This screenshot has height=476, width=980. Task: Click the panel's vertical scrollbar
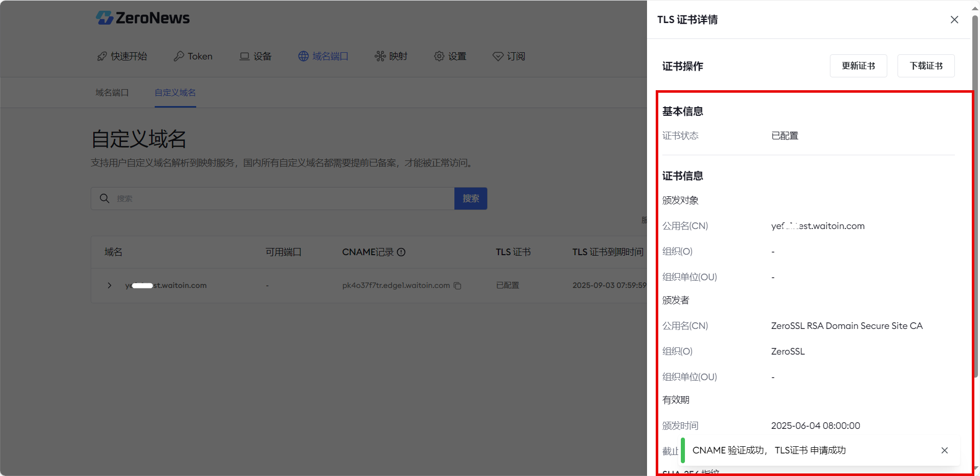[x=975, y=196]
